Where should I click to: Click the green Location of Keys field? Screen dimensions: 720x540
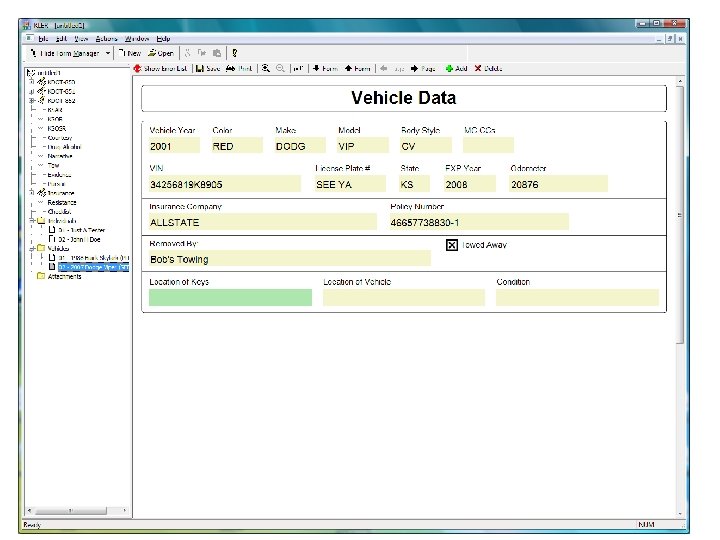point(231,297)
